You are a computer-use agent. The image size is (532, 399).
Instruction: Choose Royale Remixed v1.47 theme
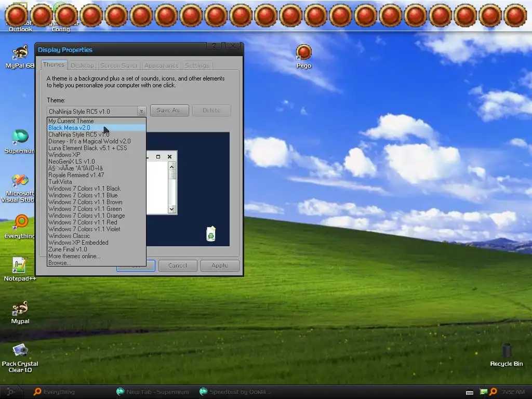(x=96, y=175)
